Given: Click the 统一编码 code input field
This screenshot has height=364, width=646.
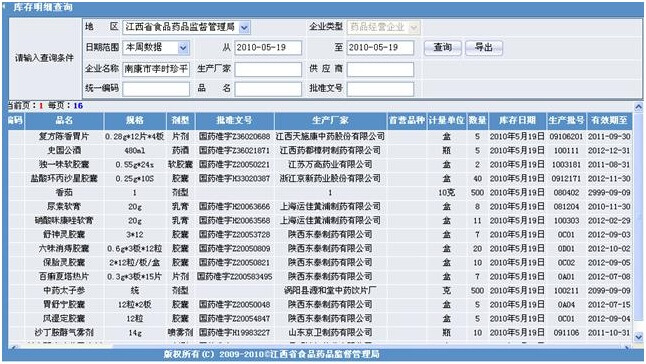Looking at the screenshot, I should 156,89.
